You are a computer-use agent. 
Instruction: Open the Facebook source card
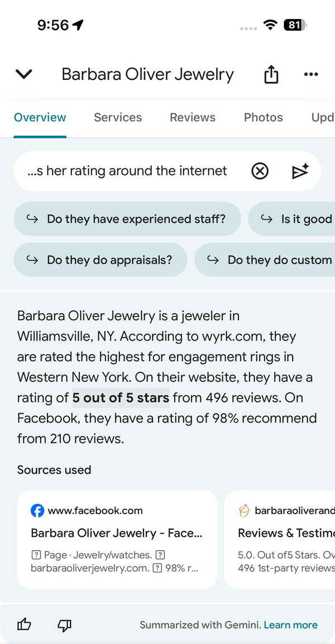tap(117, 539)
